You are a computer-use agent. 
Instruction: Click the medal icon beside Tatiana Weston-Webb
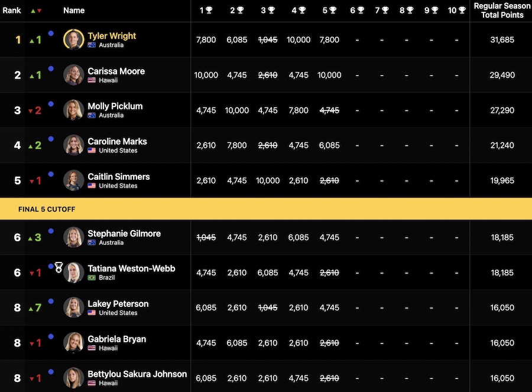[59, 267]
